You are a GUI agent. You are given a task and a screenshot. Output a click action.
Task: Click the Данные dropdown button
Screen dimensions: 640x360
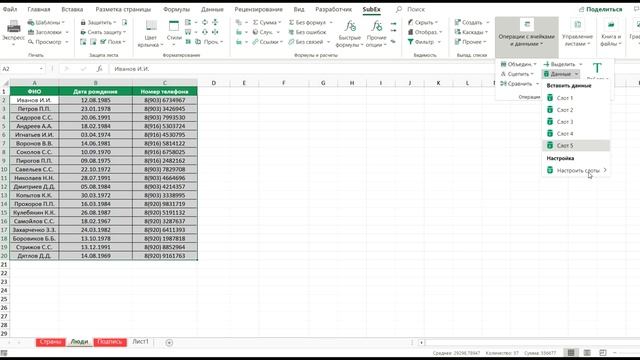tap(561, 74)
